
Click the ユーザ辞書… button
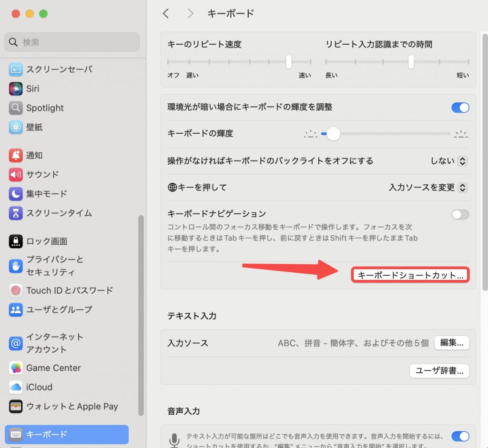[439, 370]
